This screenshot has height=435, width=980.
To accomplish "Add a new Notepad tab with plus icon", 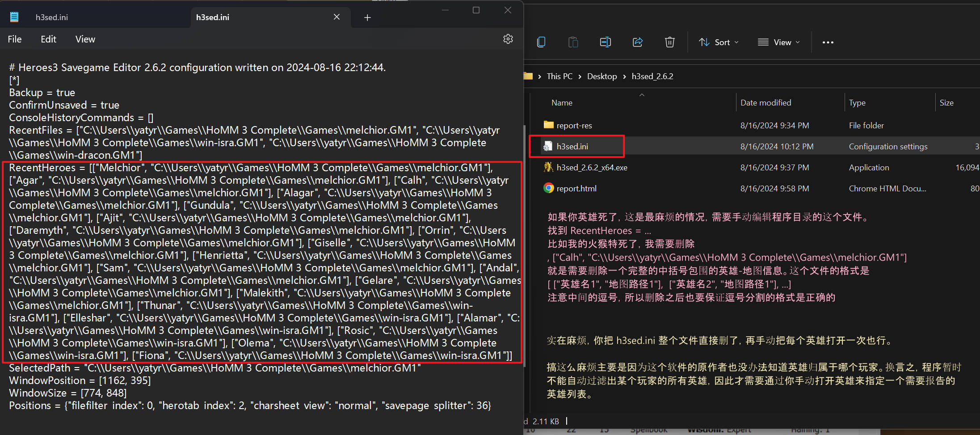I will pyautogui.click(x=367, y=17).
